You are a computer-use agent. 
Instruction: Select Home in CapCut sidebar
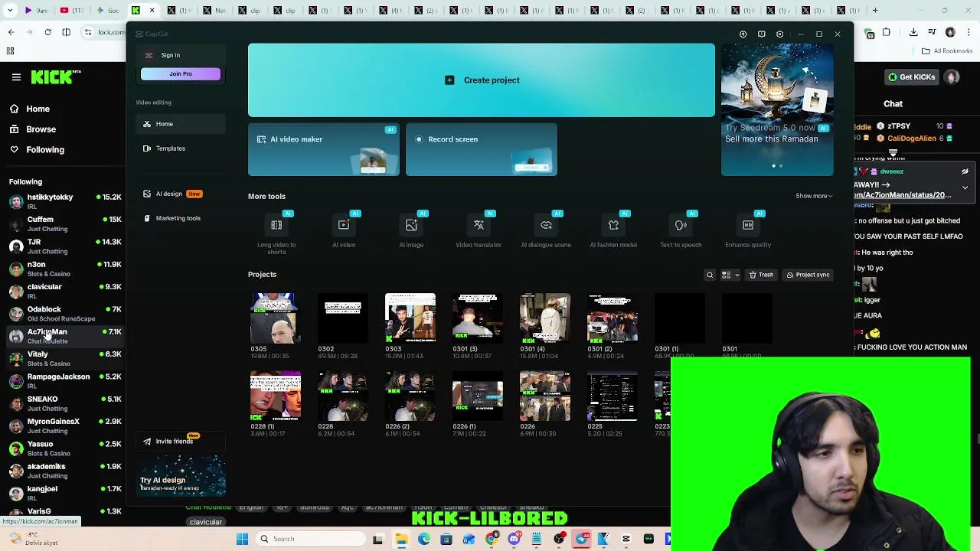(181, 124)
